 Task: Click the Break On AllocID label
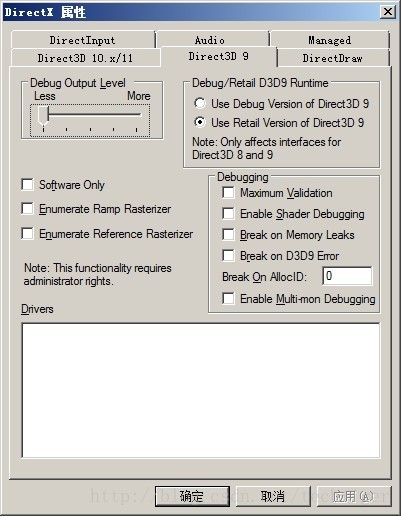point(264,277)
